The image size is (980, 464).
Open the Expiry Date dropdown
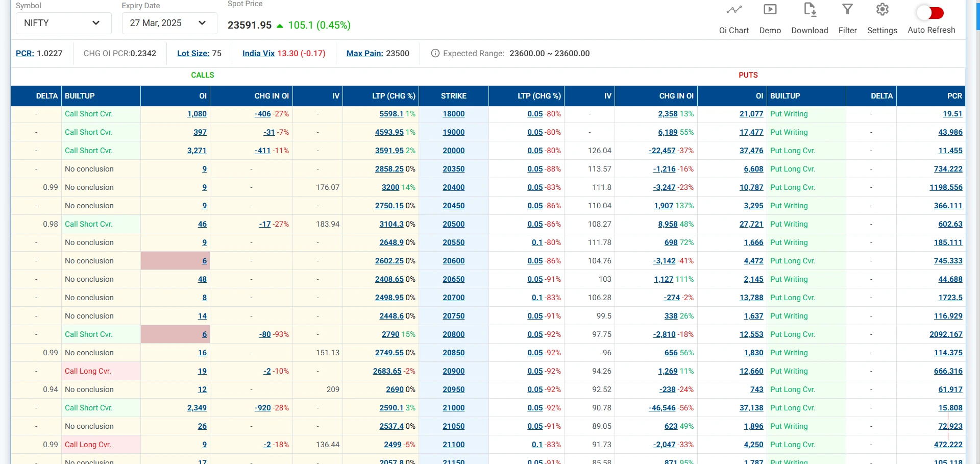pyautogui.click(x=169, y=23)
